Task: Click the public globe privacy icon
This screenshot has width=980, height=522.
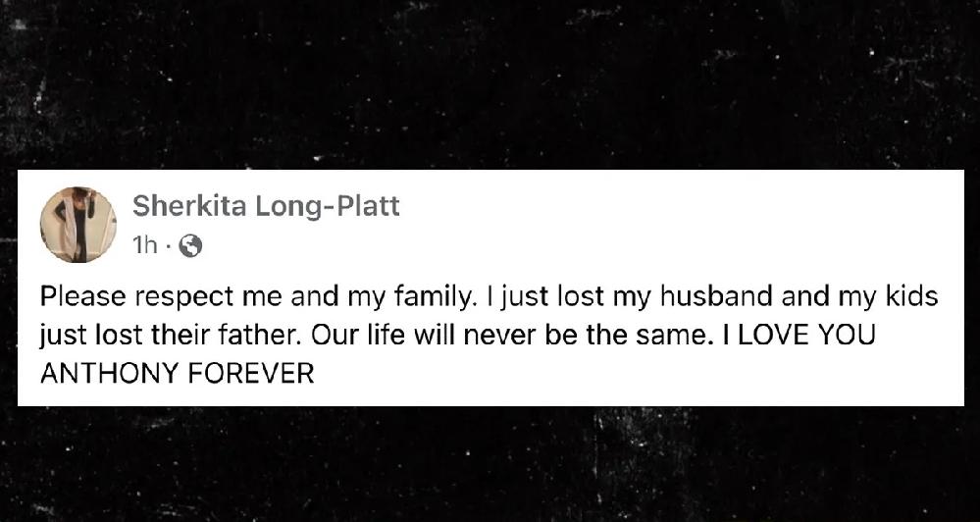Action: point(190,248)
